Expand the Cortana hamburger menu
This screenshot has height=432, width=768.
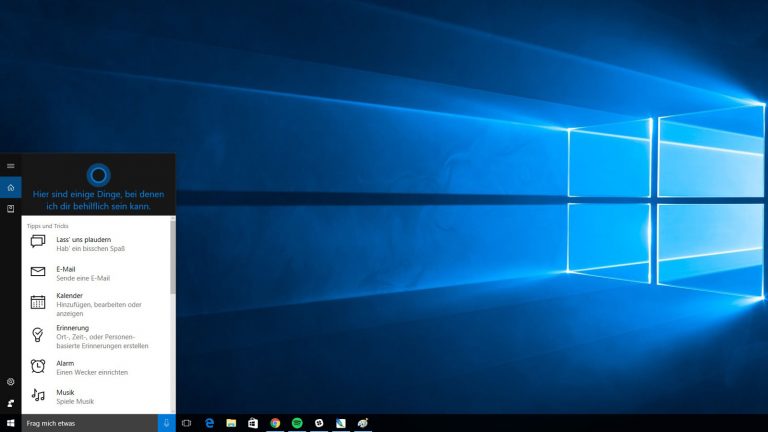click(10, 165)
